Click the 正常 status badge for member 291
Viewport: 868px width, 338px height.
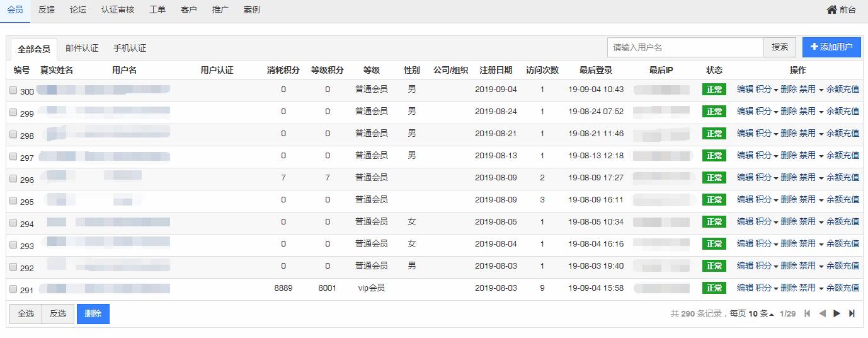pyautogui.click(x=714, y=288)
